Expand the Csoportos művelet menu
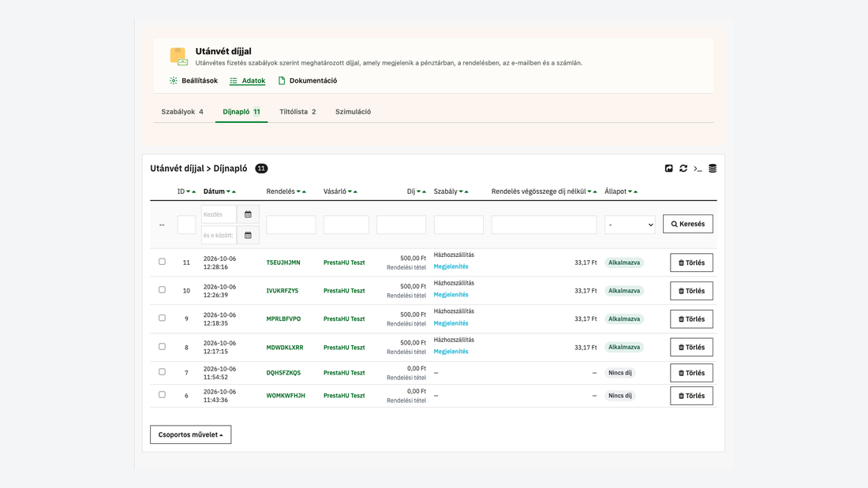Image resolution: width=868 pixels, height=488 pixels. (190, 435)
